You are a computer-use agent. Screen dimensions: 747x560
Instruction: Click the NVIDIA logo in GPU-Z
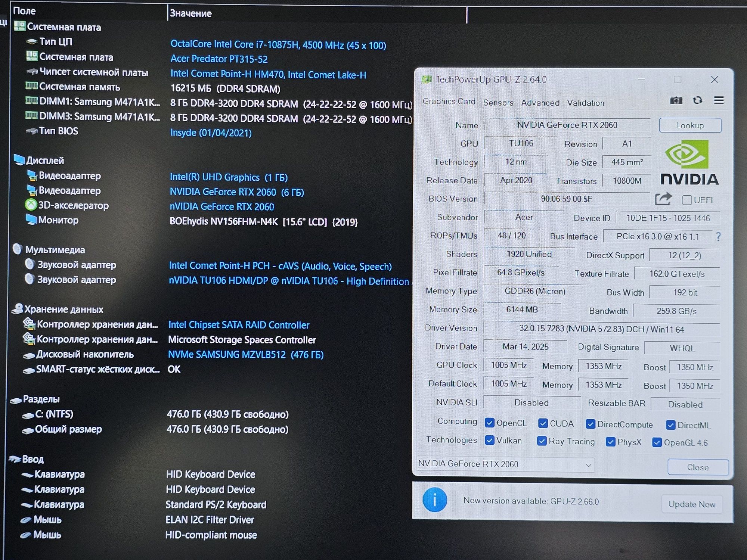click(689, 162)
